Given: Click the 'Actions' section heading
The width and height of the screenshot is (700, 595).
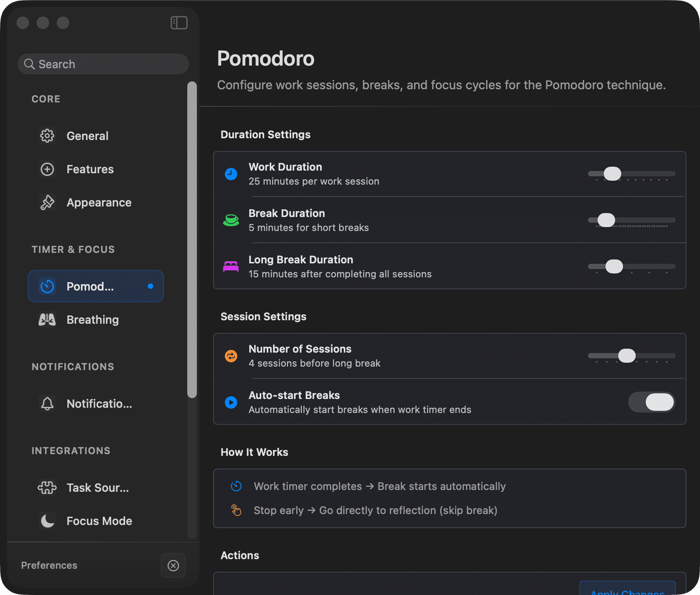Looking at the screenshot, I should [x=240, y=555].
